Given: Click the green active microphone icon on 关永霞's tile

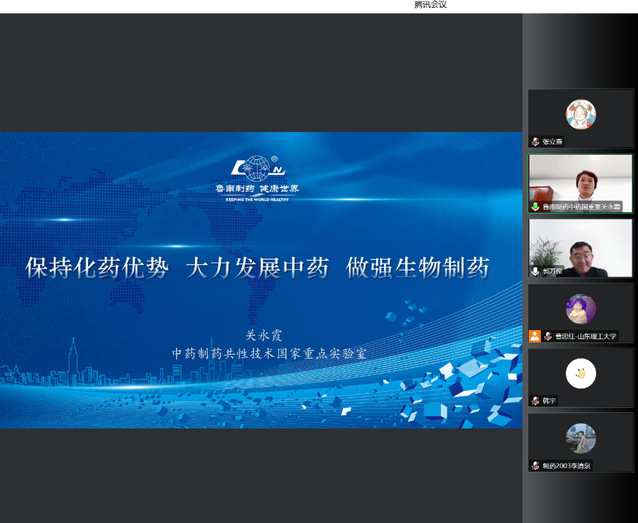Looking at the screenshot, I should click(535, 207).
